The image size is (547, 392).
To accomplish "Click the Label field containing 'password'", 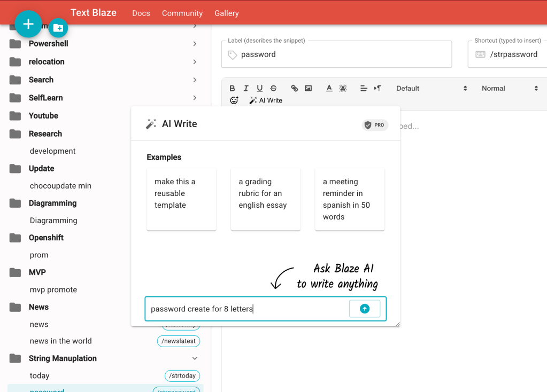I will point(337,54).
